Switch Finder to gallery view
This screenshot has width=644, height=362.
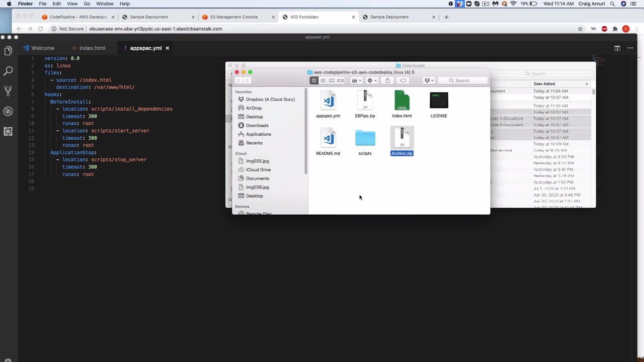point(341,80)
